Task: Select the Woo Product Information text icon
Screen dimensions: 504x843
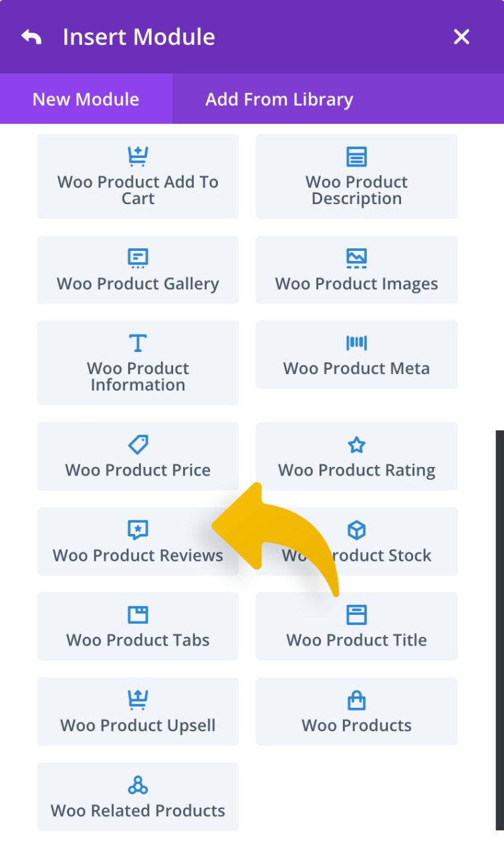Action: pos(138,343)
